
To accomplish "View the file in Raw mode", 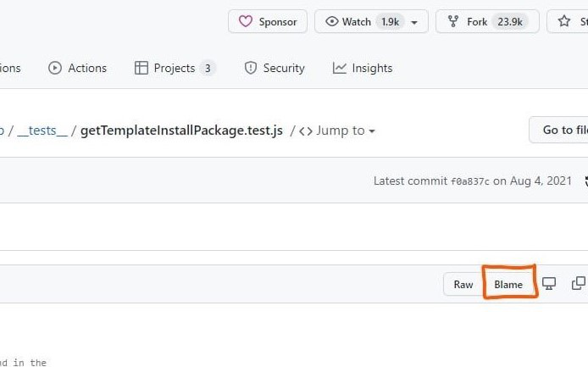I will coord(463,284).
